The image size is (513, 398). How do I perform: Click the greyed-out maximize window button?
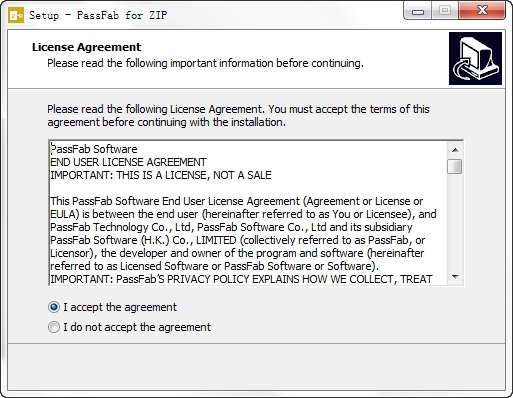click(x=445, y=11)
